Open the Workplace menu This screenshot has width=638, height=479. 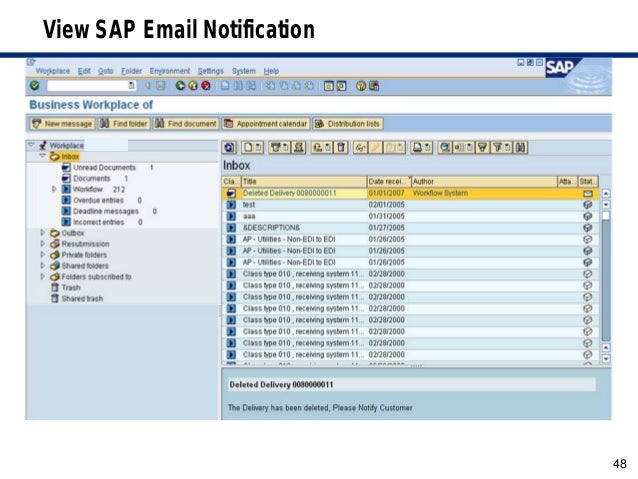point(52,71)
